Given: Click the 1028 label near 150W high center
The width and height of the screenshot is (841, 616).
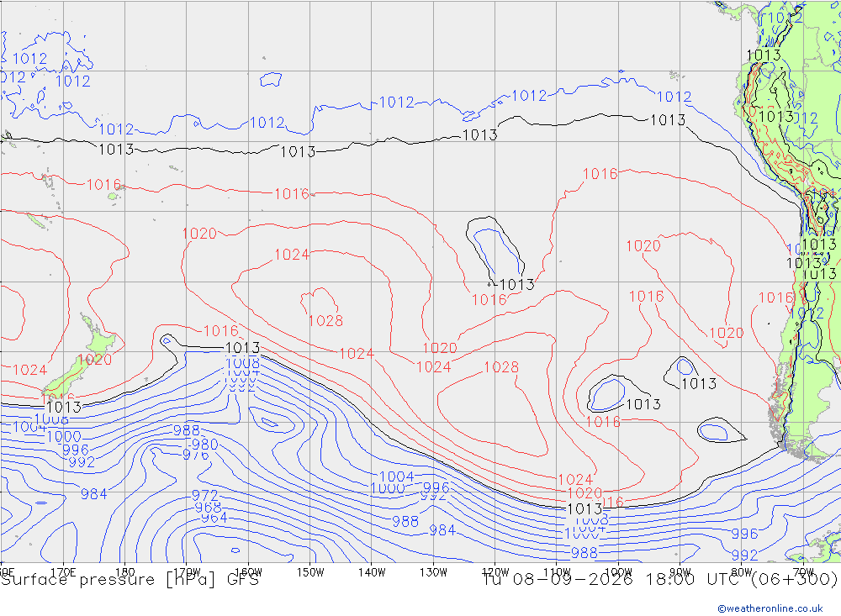Looking at the screenshot, I should point(325,320).
